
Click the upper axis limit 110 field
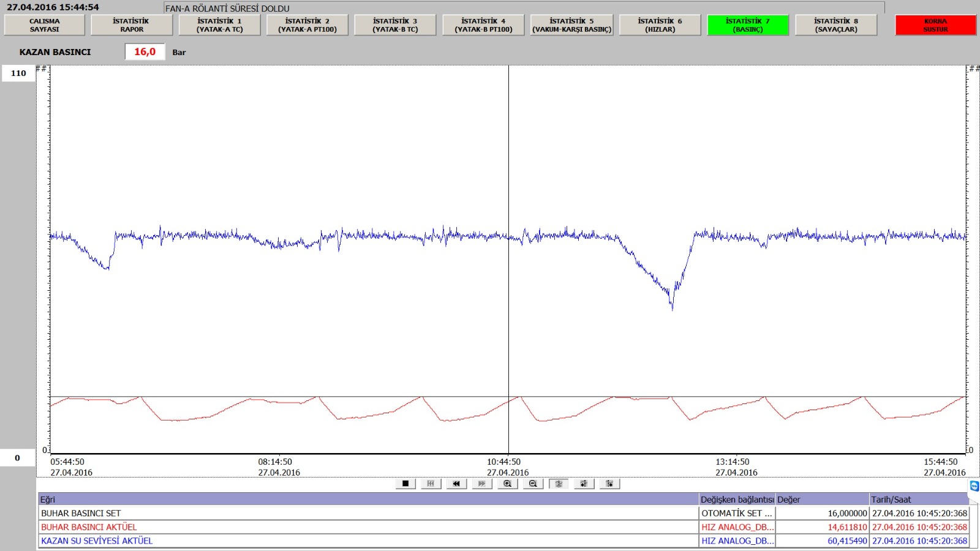coord(18,73)
